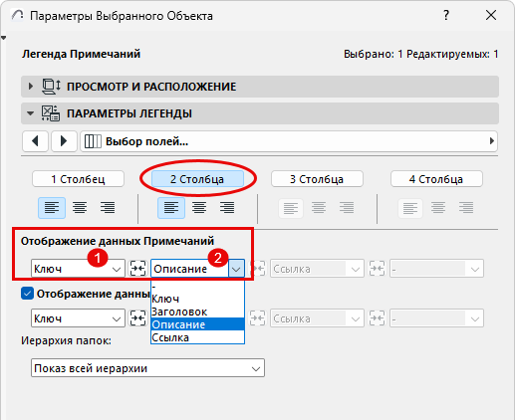
Task: Click swap icon between Ключ and Описание
Action: click(137, 269)
